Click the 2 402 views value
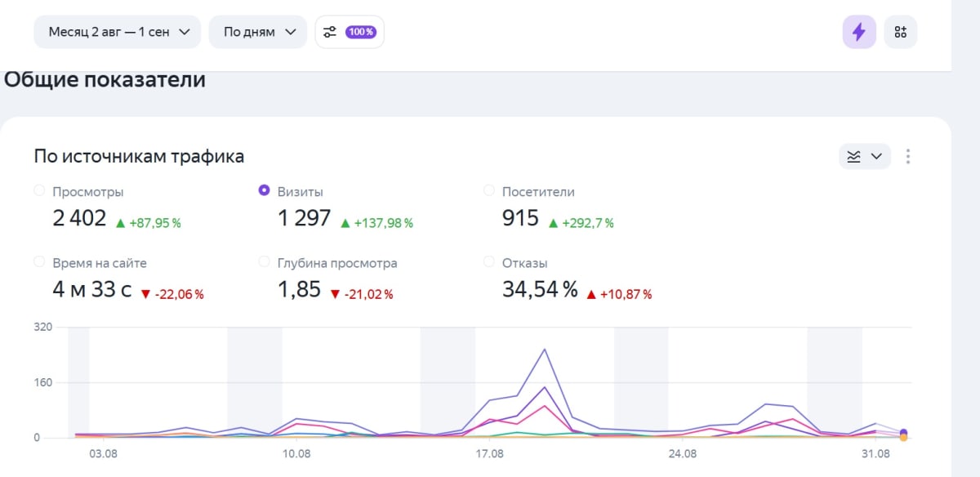Screen dimensions: 980x477 79,218
